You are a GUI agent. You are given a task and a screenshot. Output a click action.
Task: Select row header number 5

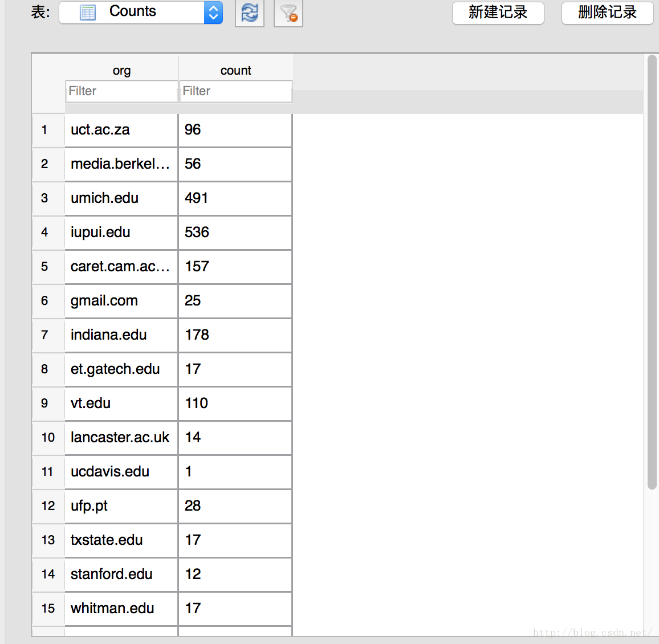[x=48, y=267]
